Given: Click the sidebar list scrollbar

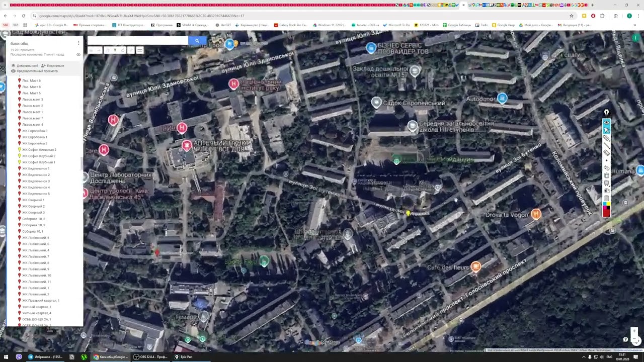Looking at the screenshot, I should click(82, 163).
